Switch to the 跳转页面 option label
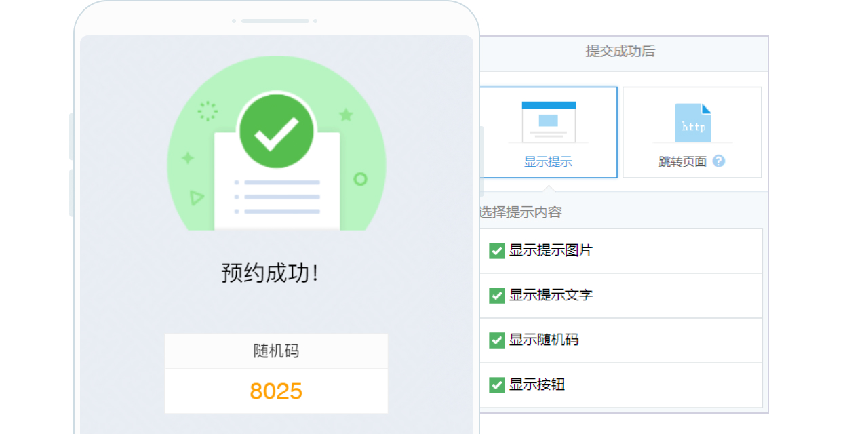 click(682, 162)
